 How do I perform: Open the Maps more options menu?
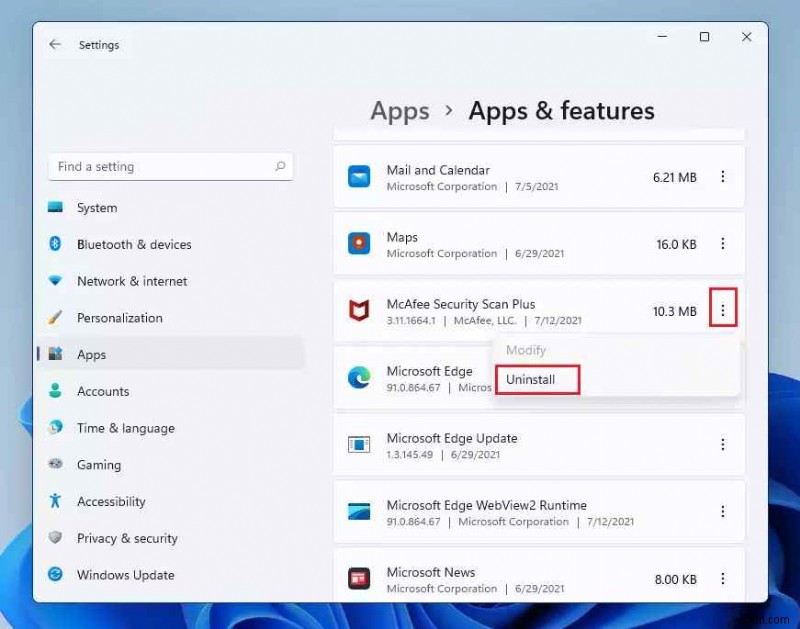[723, 244]
